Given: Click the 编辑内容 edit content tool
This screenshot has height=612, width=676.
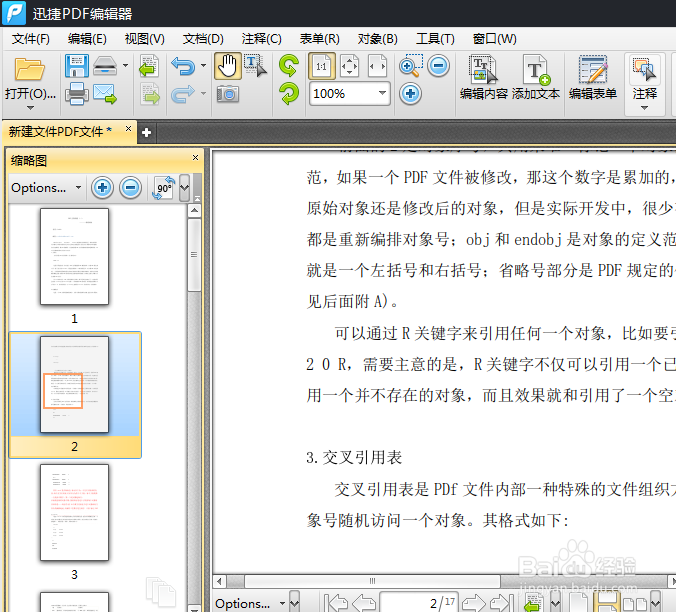Looking at the screenshot, I should tap(483, 78).
